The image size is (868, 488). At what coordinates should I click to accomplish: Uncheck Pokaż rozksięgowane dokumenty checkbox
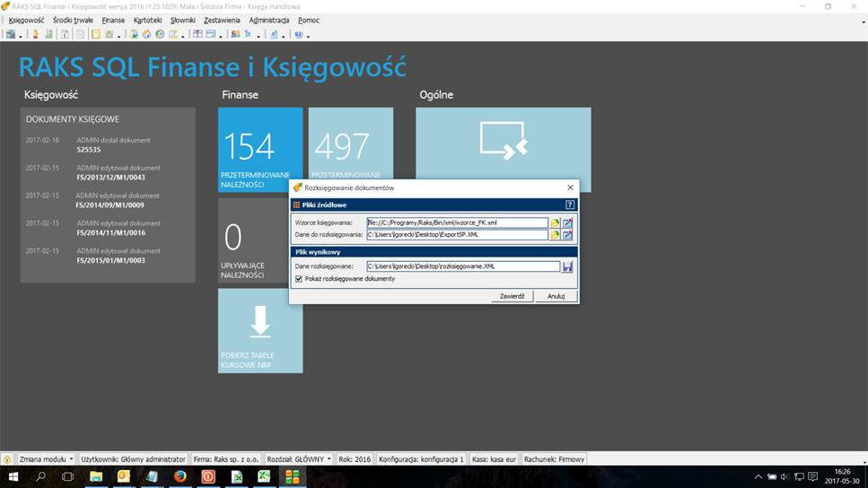point(299,279)
